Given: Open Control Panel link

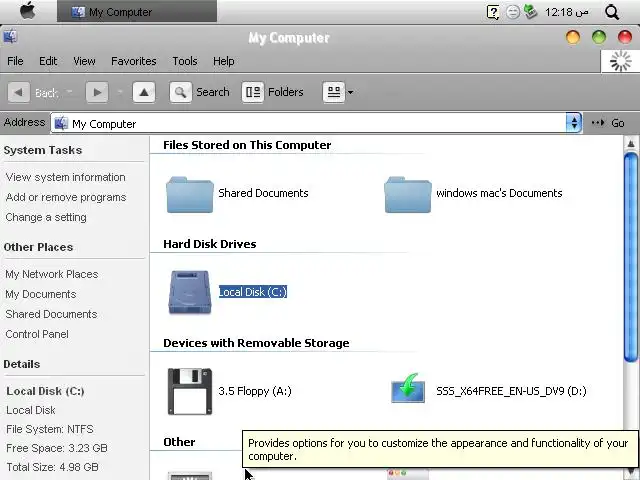Looking at the screenshot, I should point(37,334).
